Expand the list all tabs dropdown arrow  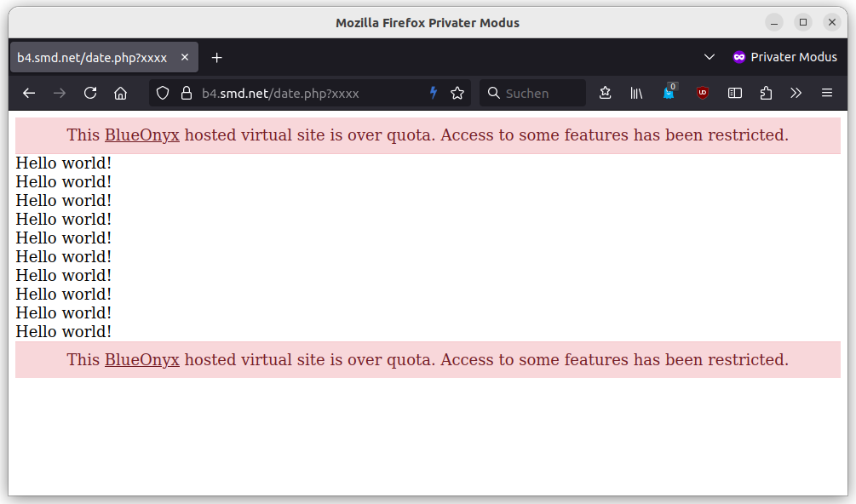click(x=710, y=57)
